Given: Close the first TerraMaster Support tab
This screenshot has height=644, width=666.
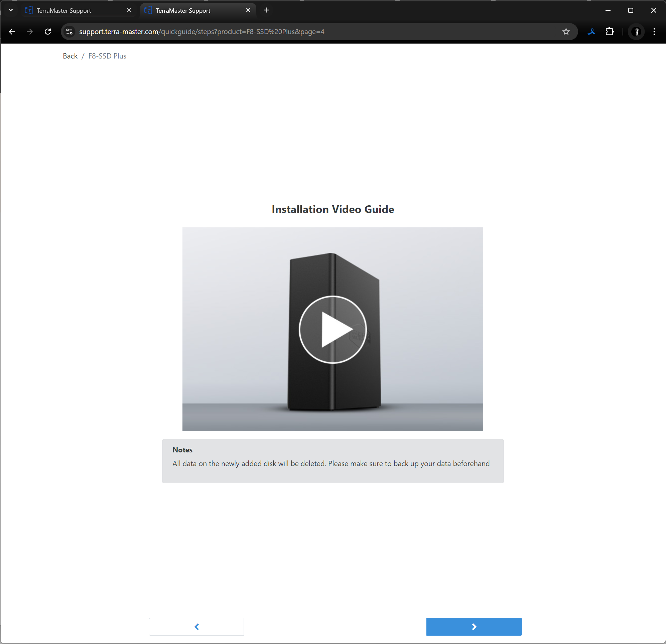Looking at the screenshot, I should [x=129, y=10].
